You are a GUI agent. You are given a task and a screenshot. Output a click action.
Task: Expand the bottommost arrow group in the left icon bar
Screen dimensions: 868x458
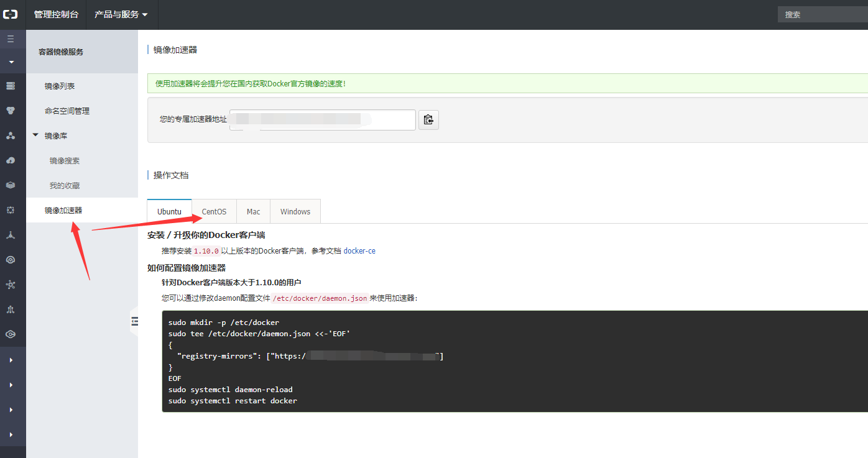[x=11, y=434]
